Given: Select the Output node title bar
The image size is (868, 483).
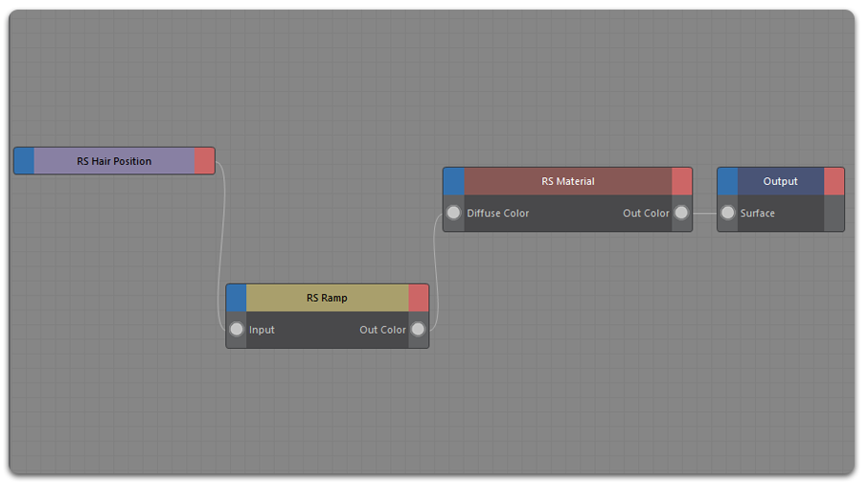Looking at the screenshot, I should point(780,181).
